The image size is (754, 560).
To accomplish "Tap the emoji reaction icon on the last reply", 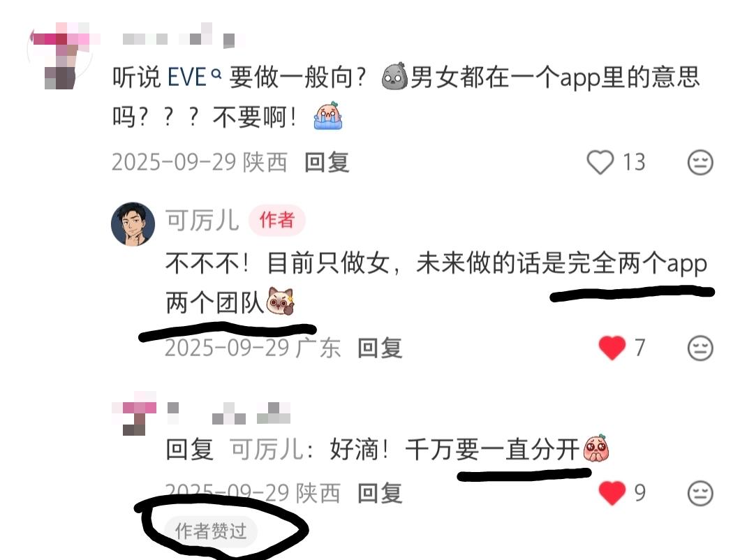I will coord(700,493).
